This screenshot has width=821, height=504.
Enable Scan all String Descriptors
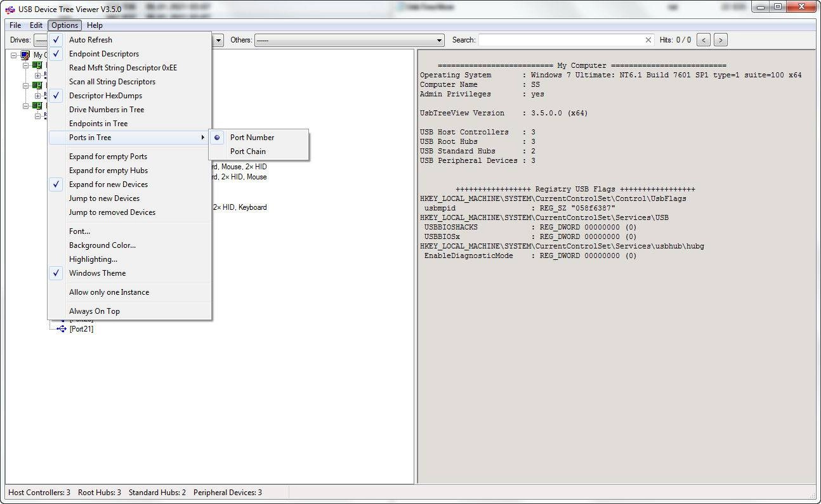[x=129, y=82]
